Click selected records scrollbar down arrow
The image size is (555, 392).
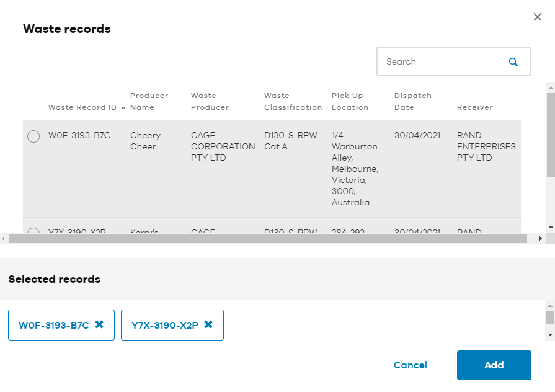click(550, 335)
